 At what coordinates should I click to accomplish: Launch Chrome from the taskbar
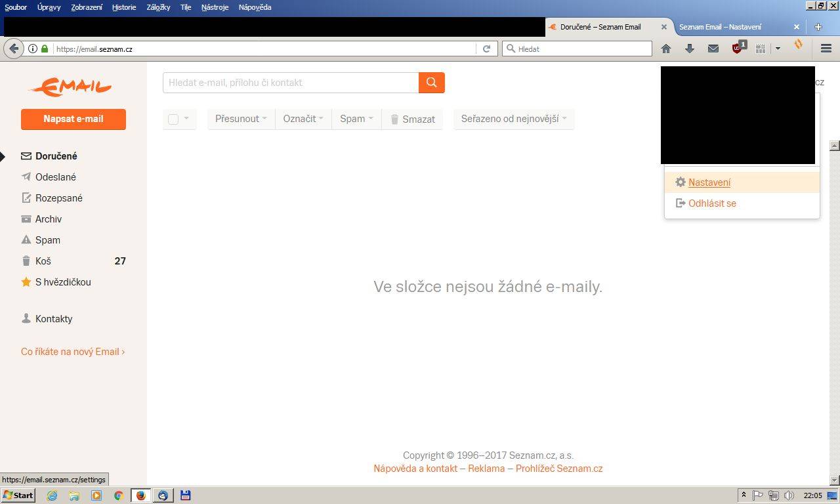click(x=119, y=495)
